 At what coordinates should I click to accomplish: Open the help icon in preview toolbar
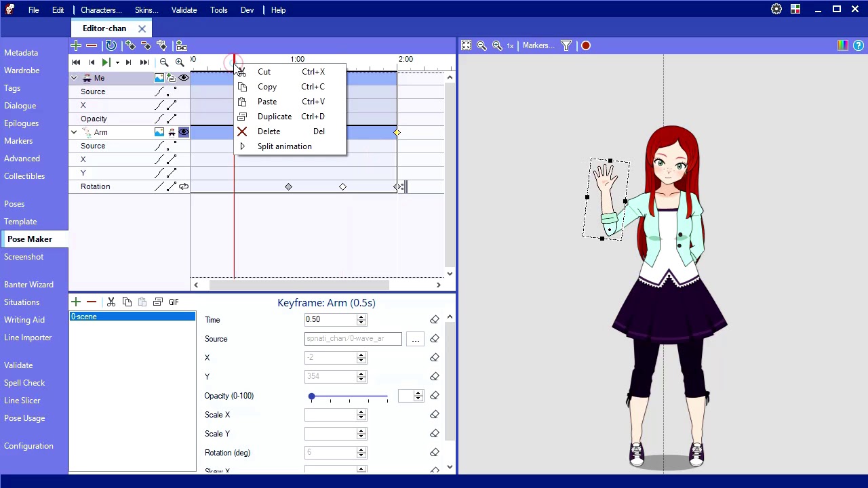(x=859, y=45)
